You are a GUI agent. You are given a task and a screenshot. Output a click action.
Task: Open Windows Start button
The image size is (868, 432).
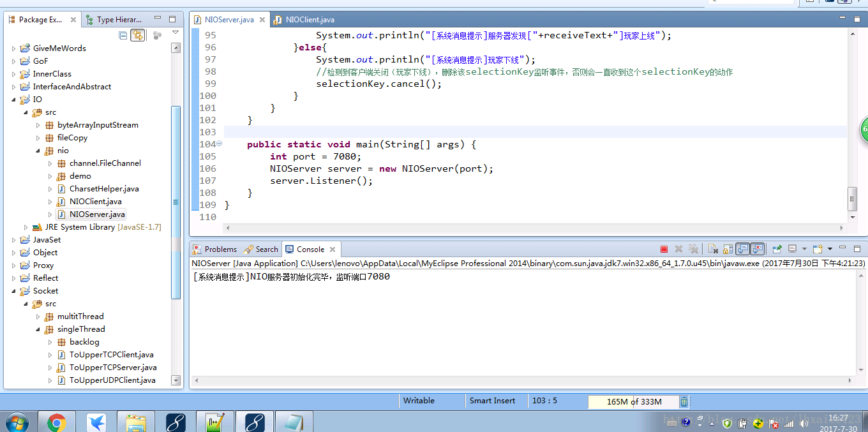coord(17,422)
